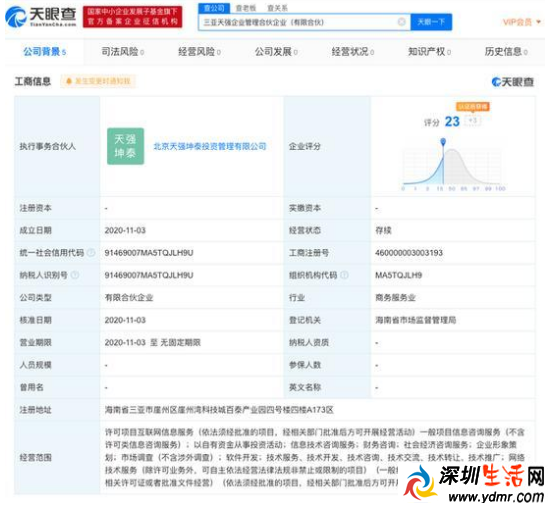Click the 注册地址 label
The width and height of the screenshot is (553, 508).
click(35, 410)
